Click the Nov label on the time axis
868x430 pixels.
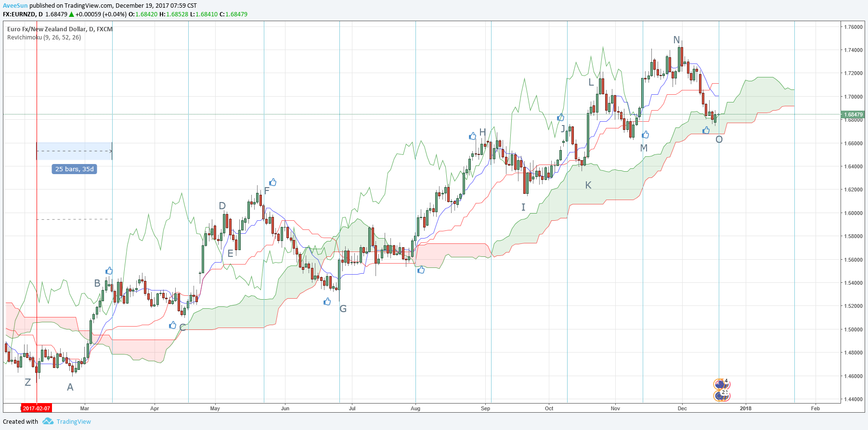click(616, 408)
